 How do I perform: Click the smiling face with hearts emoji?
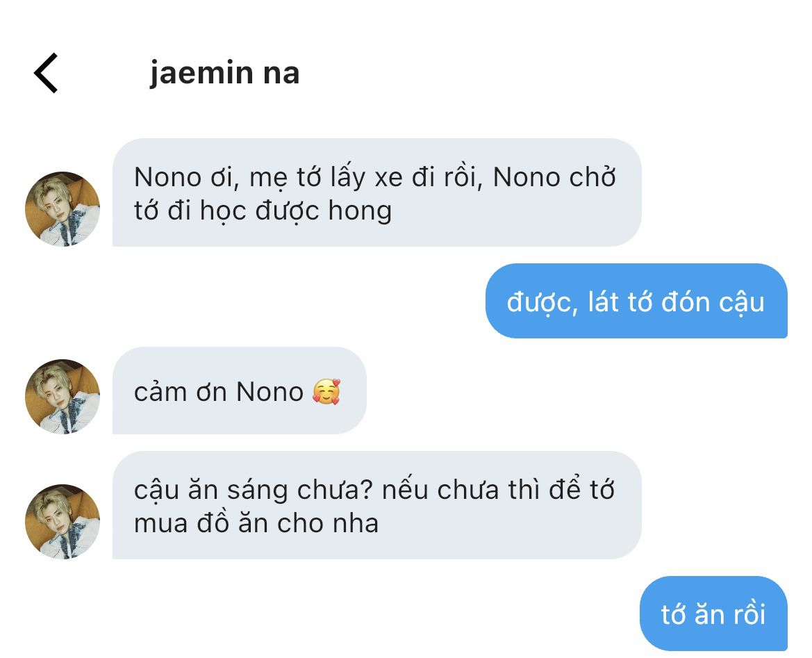tap(326, 392)
